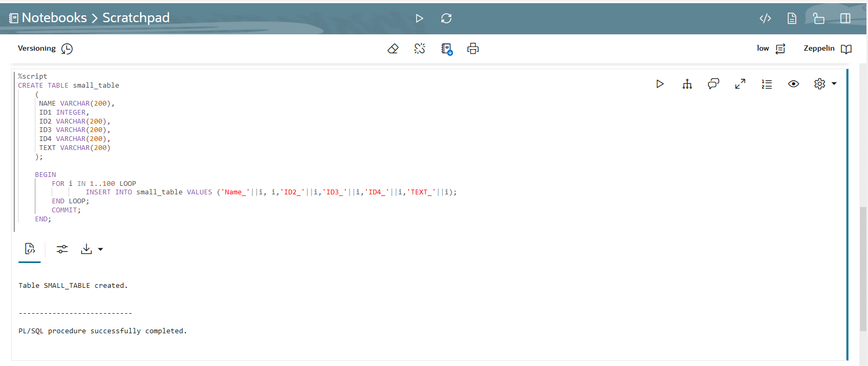Toggle the side panel layout icon
Screen dimensions: 868x366
point(845,18)
